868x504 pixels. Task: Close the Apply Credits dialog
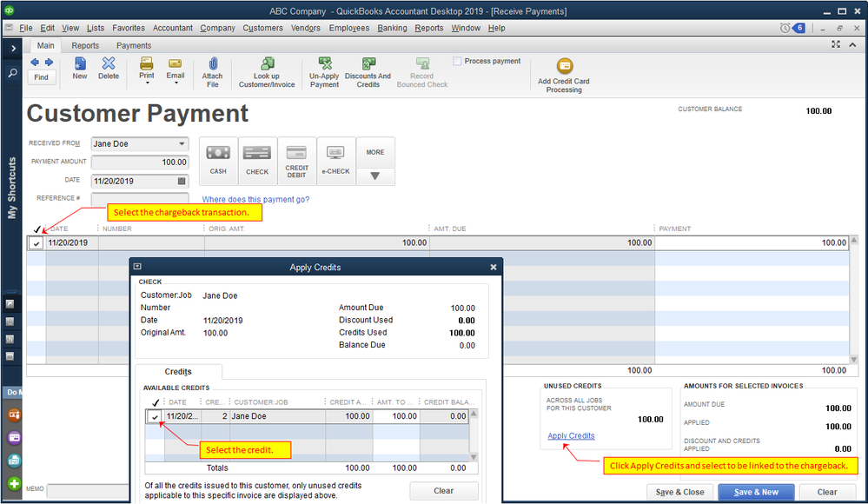(x=494, y=267)
